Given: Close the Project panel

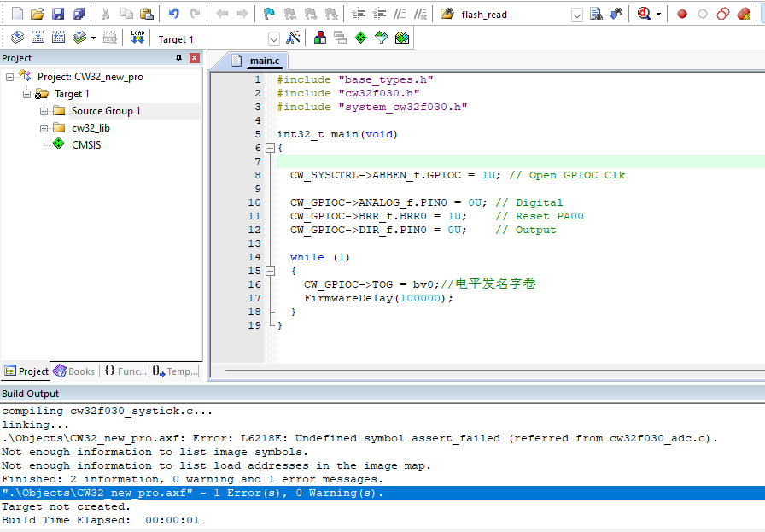Looking at the screenshot, I should coord(194,58).
